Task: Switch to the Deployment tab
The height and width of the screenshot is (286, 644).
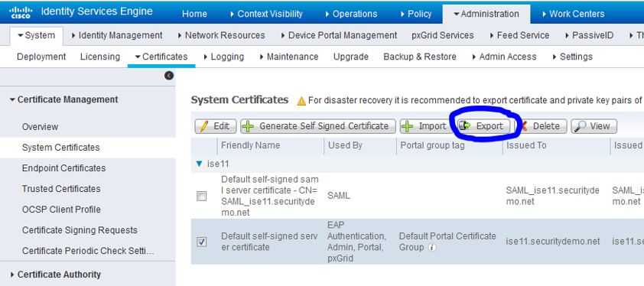Action: pos(41,57)
